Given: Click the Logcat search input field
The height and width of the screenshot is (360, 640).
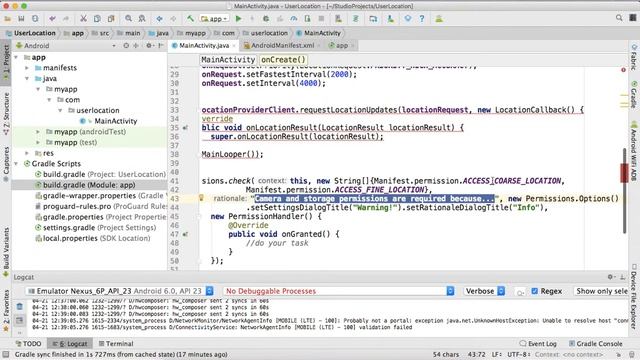Looking at the screenshot, I should coord(520,291).
